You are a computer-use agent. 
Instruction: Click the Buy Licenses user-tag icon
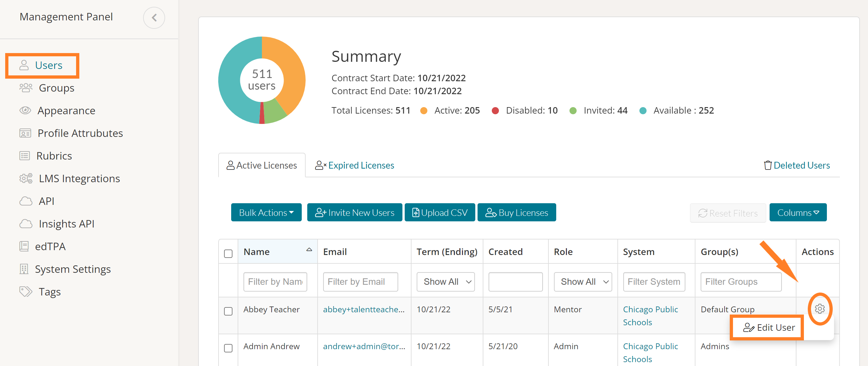click(491, 213)
